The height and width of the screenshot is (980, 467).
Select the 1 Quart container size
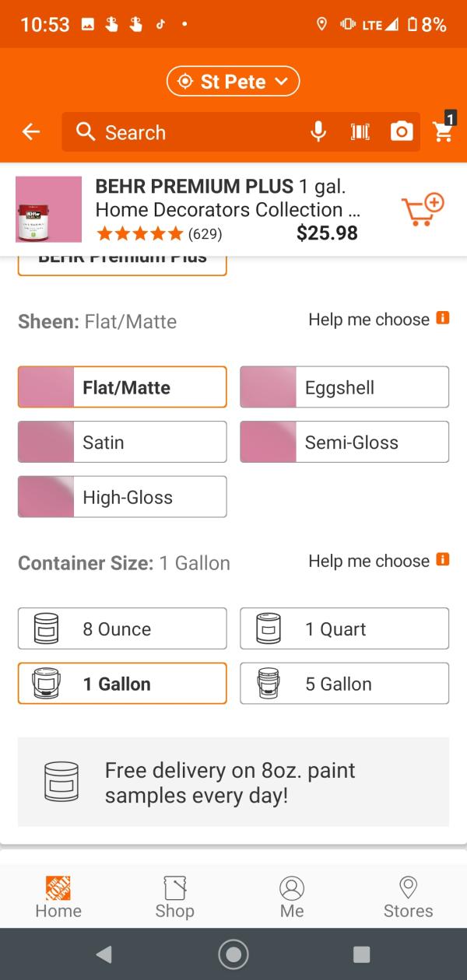[344, 629]
